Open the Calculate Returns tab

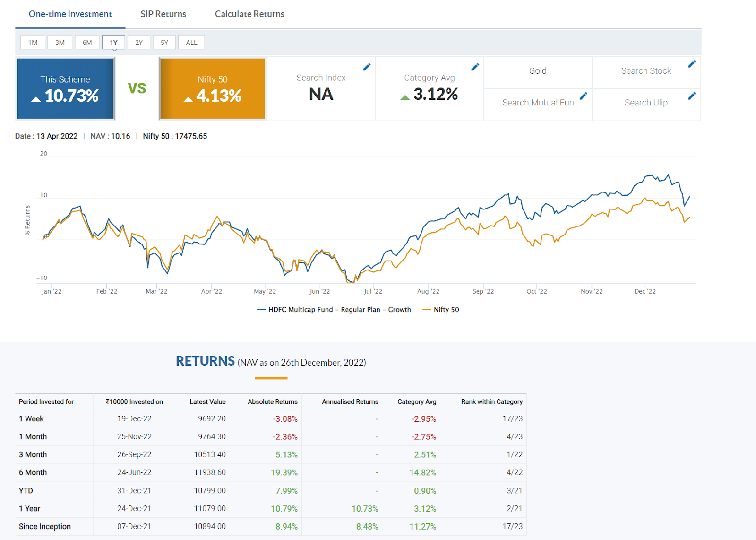click(249, 14)
